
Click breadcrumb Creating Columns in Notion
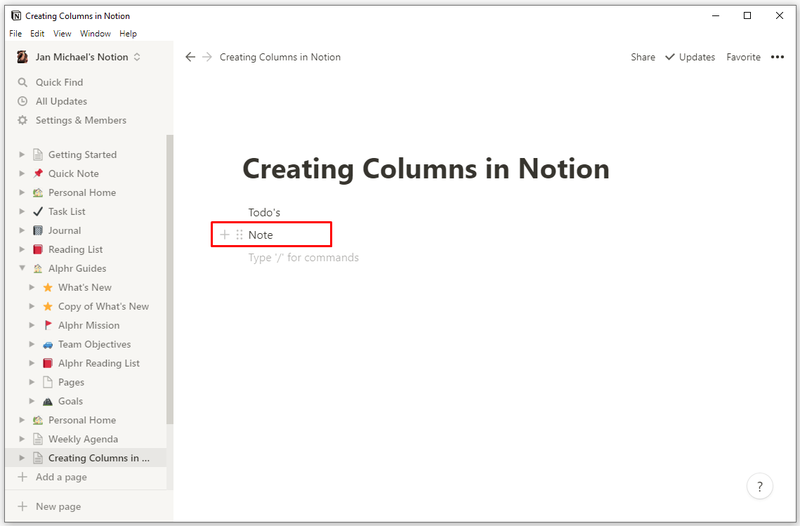(x=280, y=57)
